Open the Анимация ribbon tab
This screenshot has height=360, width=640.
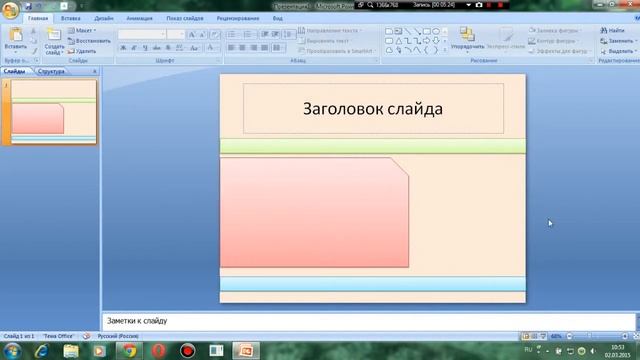point(139,18)
